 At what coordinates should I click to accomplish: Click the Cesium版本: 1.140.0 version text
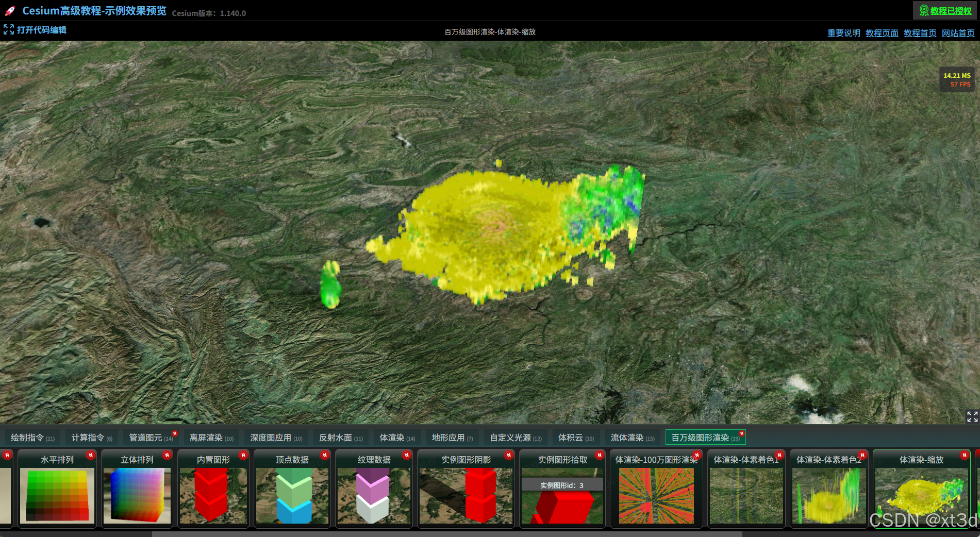(x=209, y=13)
